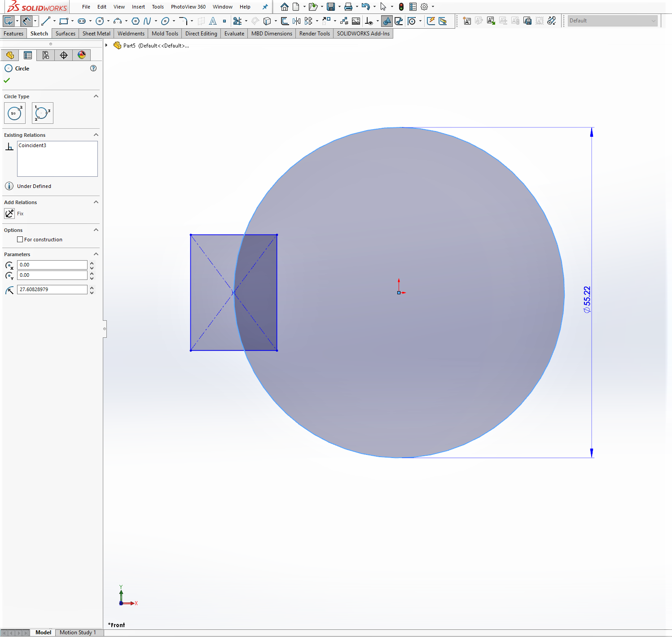Activate the Sketch Text tool
672x637 pixels.
(213, 21)
